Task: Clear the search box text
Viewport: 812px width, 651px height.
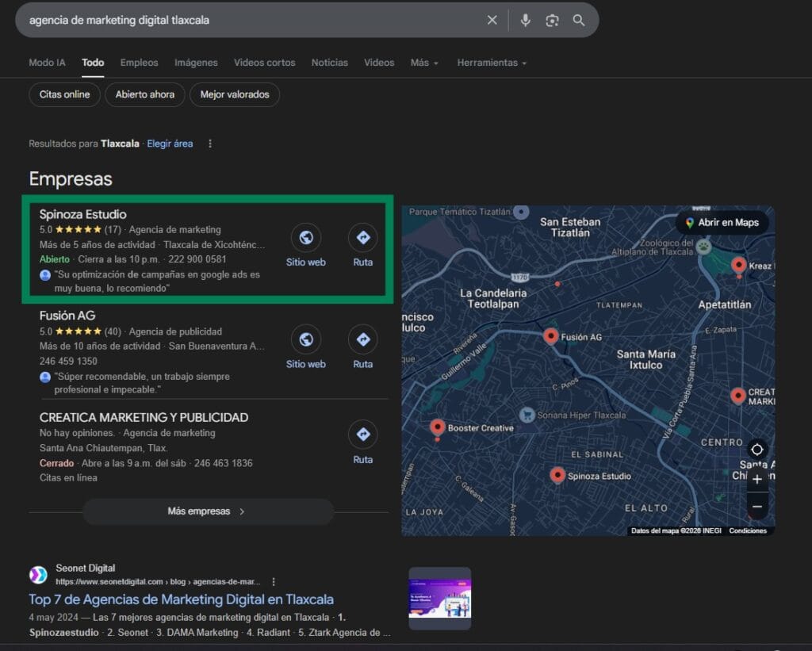Action: click(x=492, y=21)
